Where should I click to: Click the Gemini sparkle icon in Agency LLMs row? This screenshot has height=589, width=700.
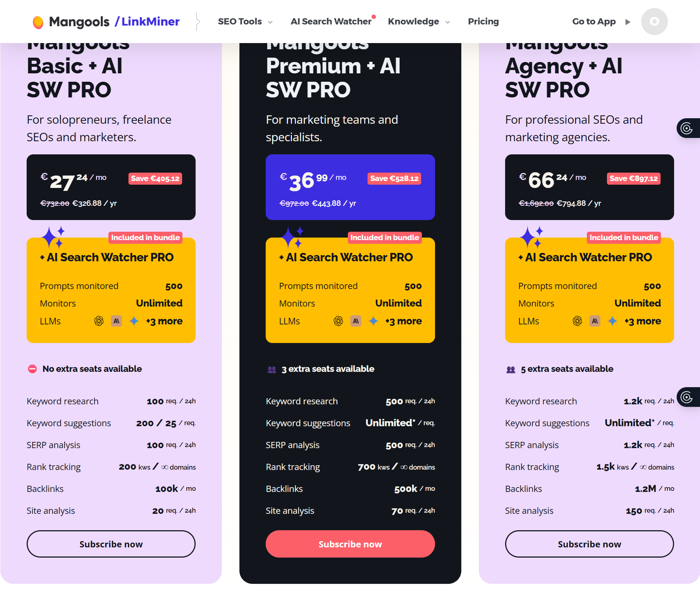(612, 321)
